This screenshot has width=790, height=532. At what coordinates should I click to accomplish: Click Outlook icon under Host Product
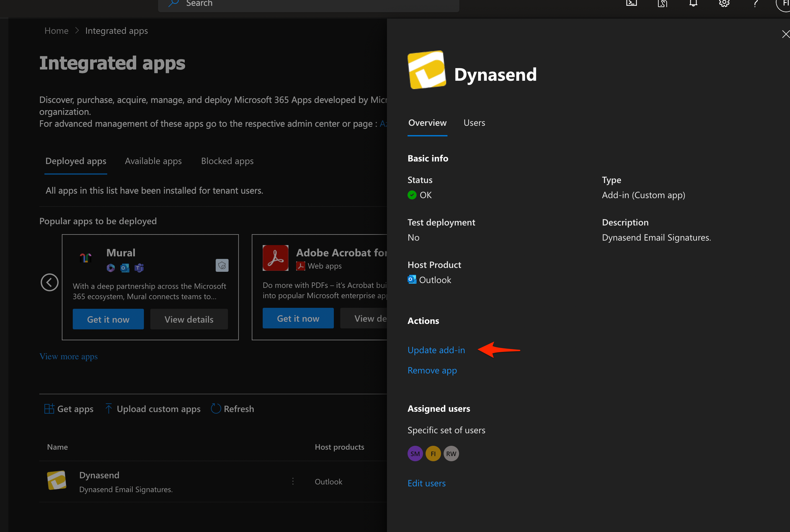[x=412, y=280]
